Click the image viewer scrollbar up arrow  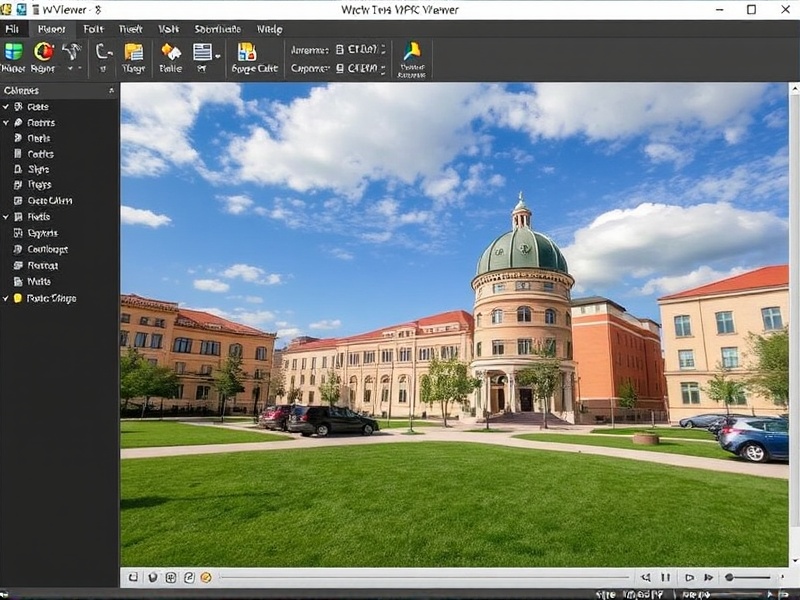click(794, 89)
